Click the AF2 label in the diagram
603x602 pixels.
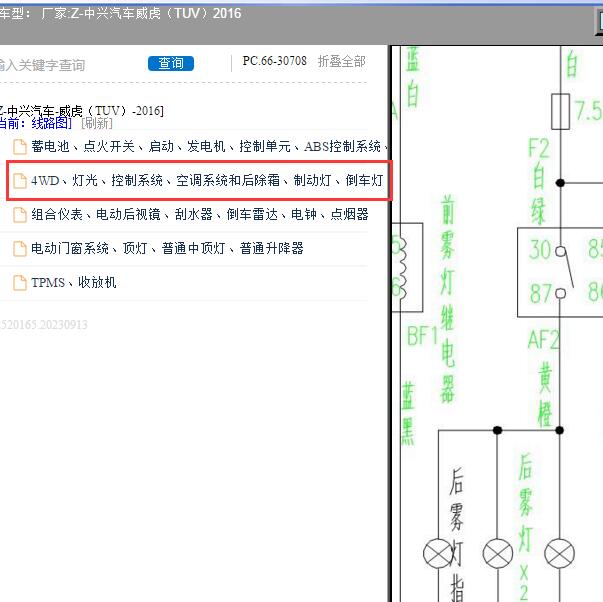pos(543,340)
